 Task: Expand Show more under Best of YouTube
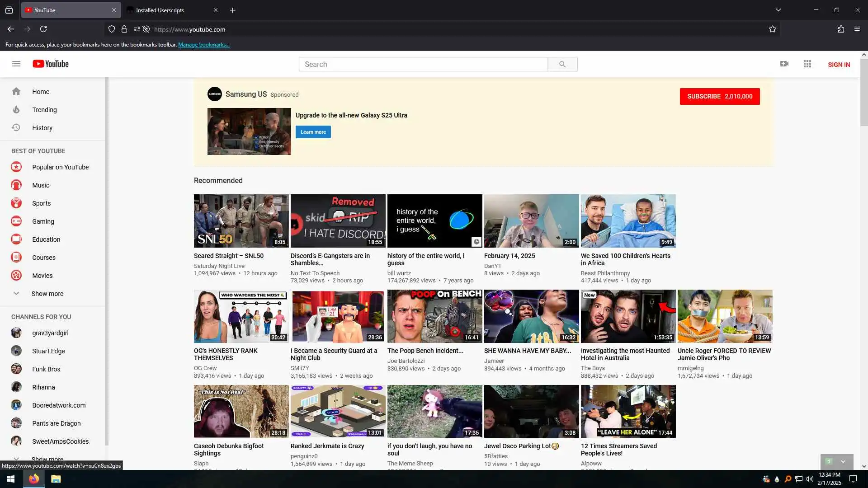(x=47, y=294)
